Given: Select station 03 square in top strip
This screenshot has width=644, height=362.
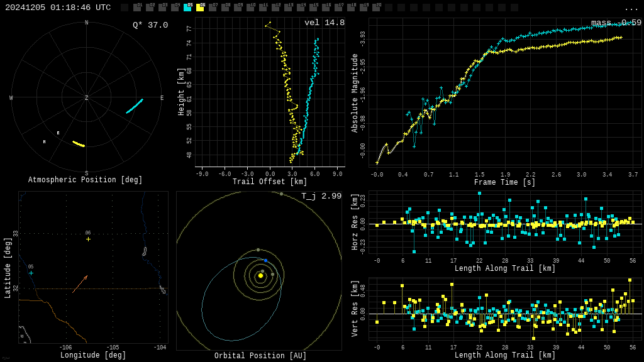Looking at the screenshot, I should [162, 8].
